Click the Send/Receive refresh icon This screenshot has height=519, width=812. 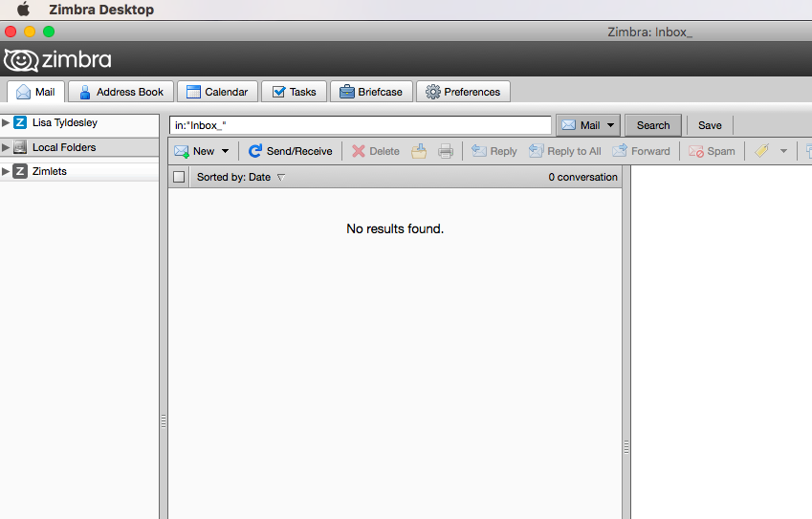click(255, 151)
